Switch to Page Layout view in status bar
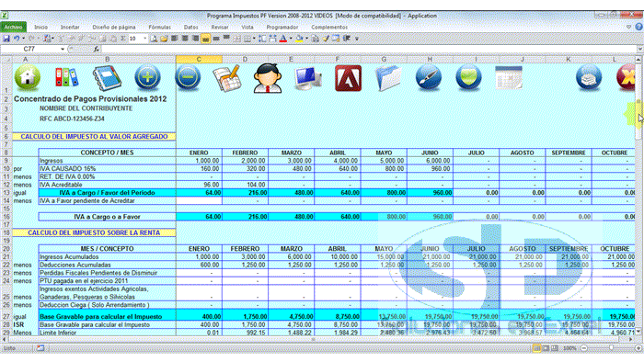 pyautogui.click(x=546, y=348)
